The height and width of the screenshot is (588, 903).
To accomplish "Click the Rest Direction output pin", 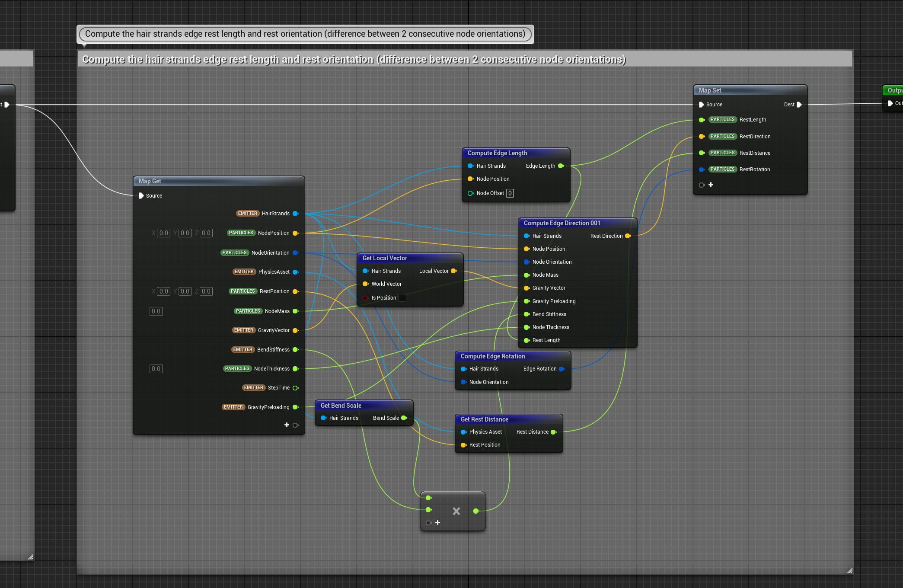I will 628,236.
